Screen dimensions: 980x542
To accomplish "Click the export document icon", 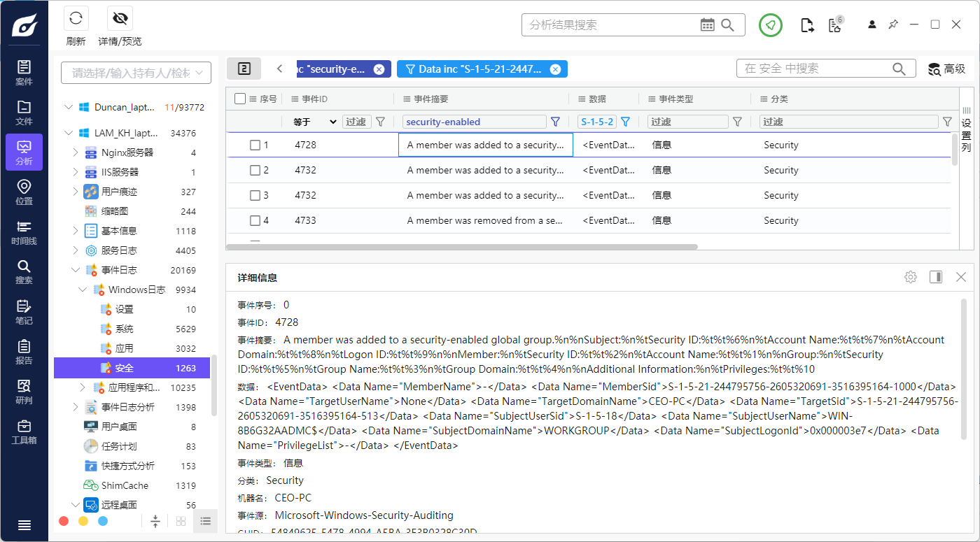I will coord(807,25).
